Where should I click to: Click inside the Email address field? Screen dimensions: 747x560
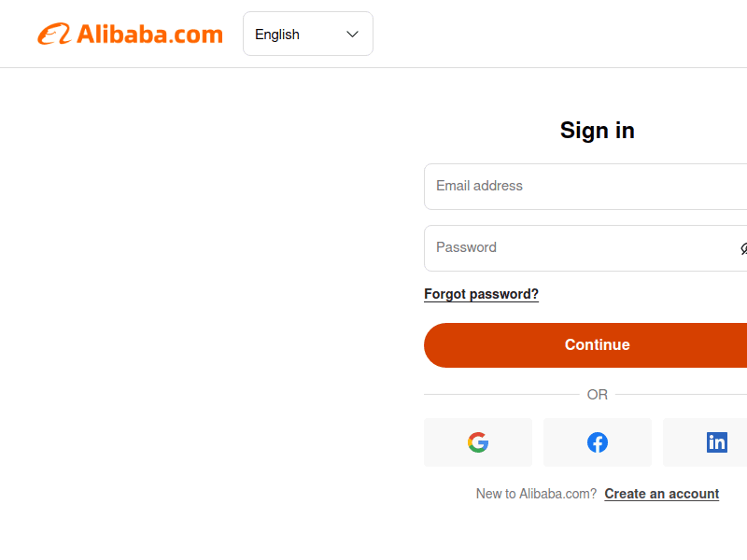click(x=560, y=186)
